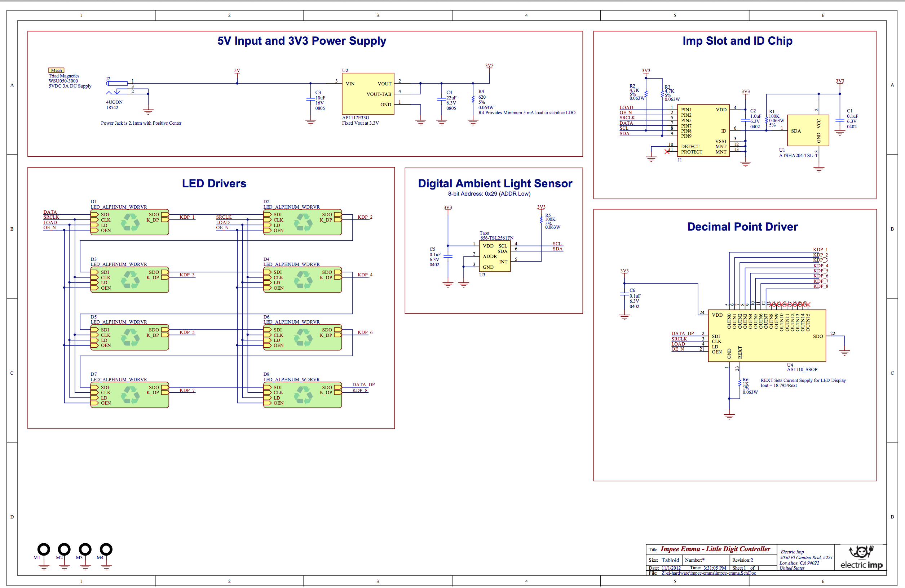Click the Impee Emma title in title block
The image size is (905, 588).
(715, 549)
